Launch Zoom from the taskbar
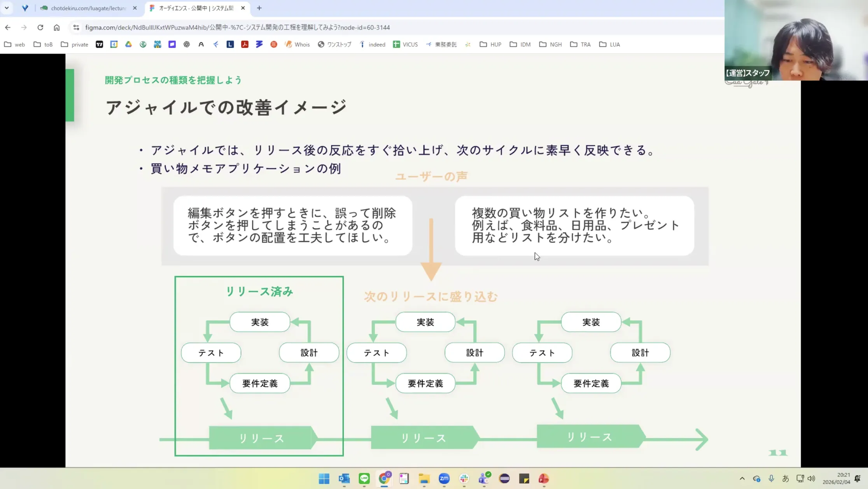The image size is (868, 489). tap(444, 479)
